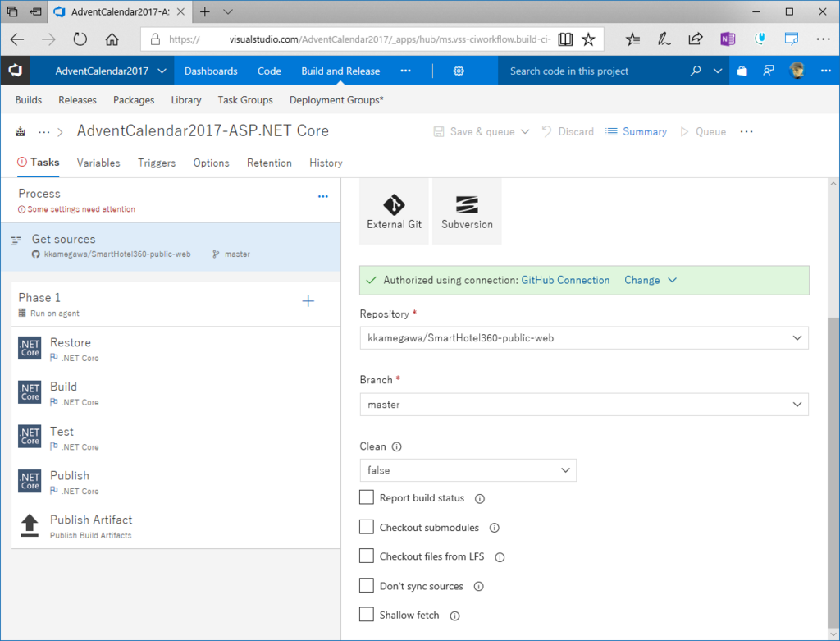Image resolution: width=840 pixels, height=641 pixels.
Task: Click the build definitions folder icon
Action: pos(21,132)
